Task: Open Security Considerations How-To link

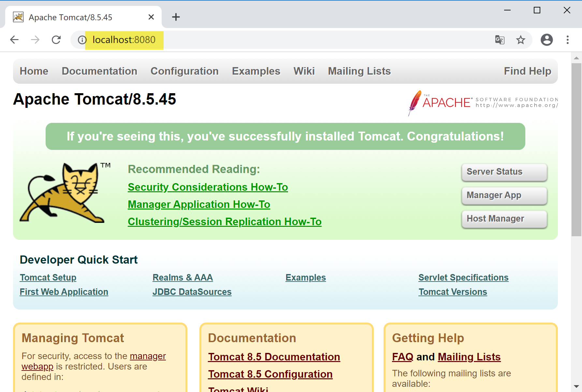Action: point(208,187)
